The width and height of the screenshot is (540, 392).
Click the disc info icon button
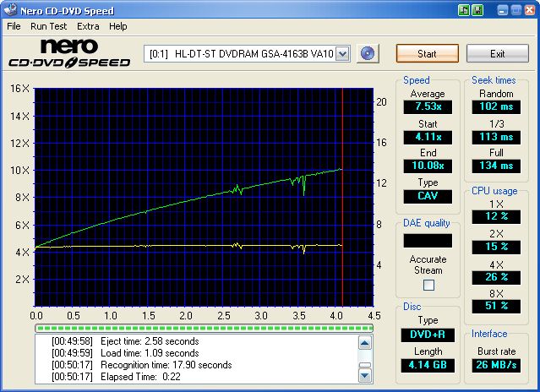(367, 53)
